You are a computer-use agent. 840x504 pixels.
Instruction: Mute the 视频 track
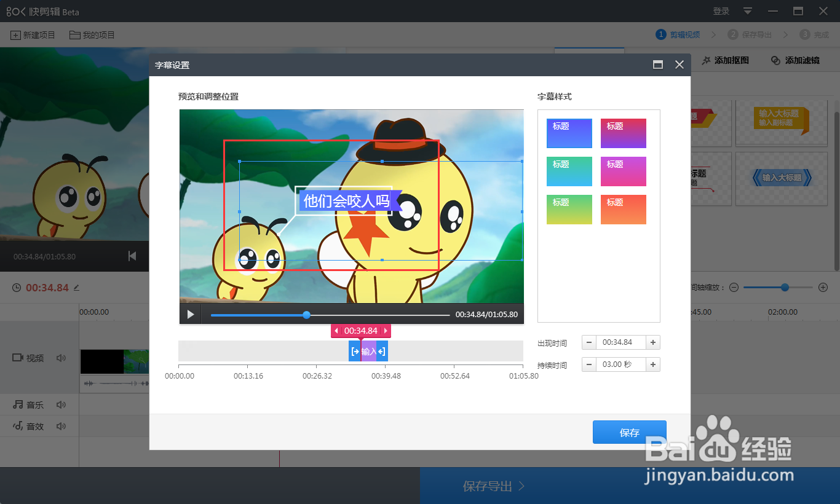pyautogui.click(x=61, y=358)
